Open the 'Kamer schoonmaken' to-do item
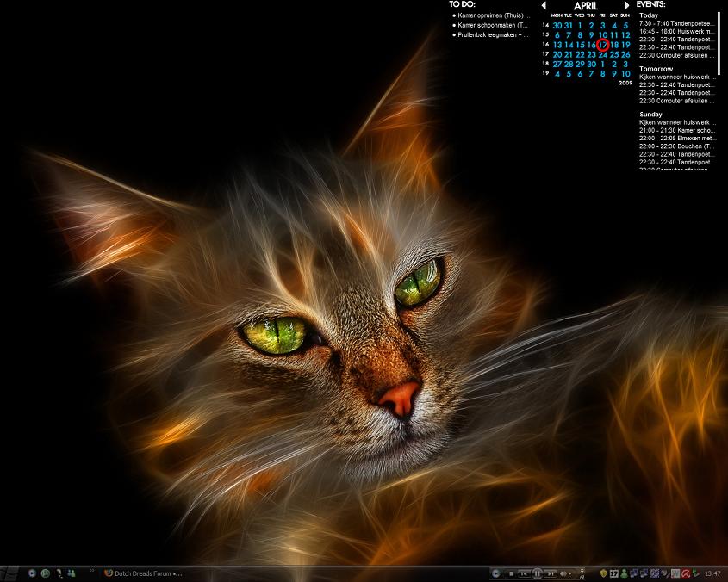 click(x=490, y=25)
